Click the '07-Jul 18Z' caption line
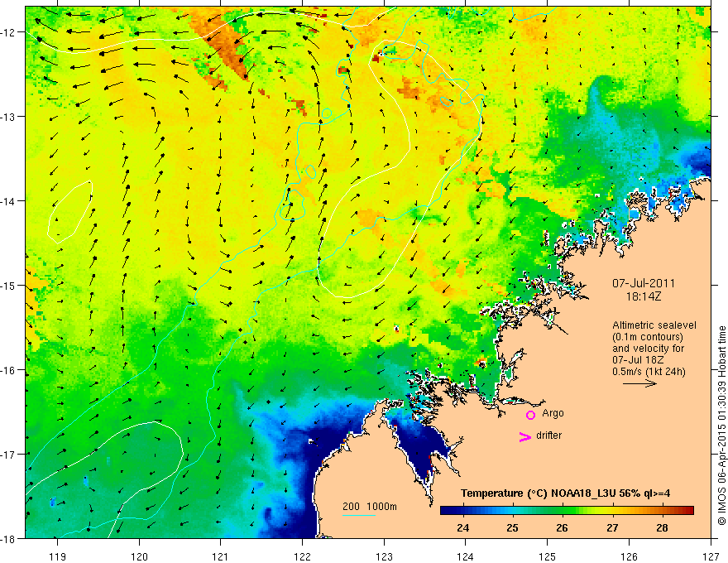 (638, 360)
